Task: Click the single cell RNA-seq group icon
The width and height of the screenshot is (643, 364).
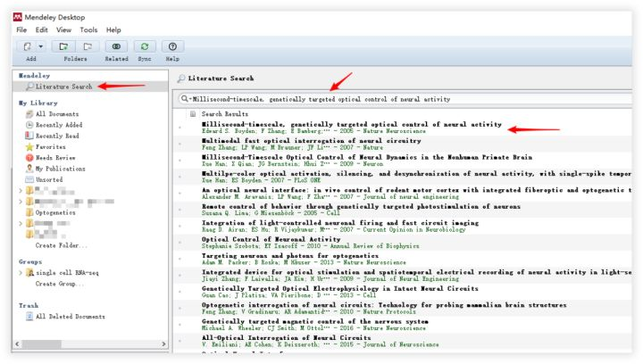Action: coord(30,273)
